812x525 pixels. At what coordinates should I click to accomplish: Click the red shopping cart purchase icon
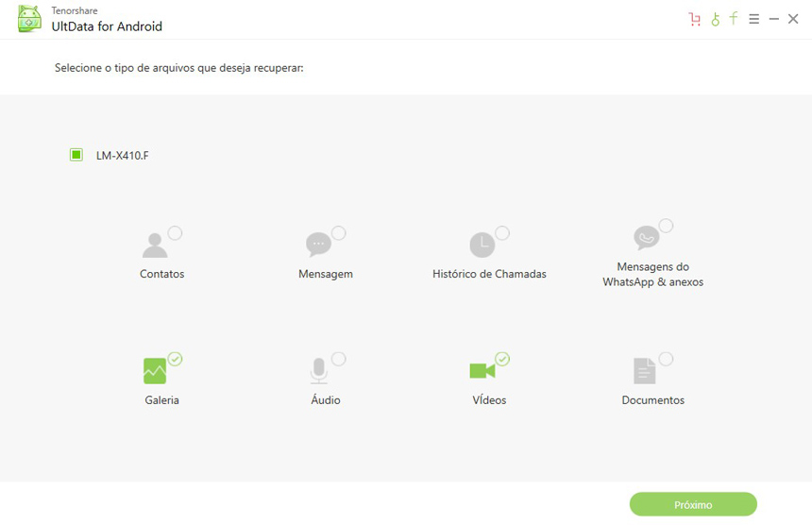coord(695,19)
